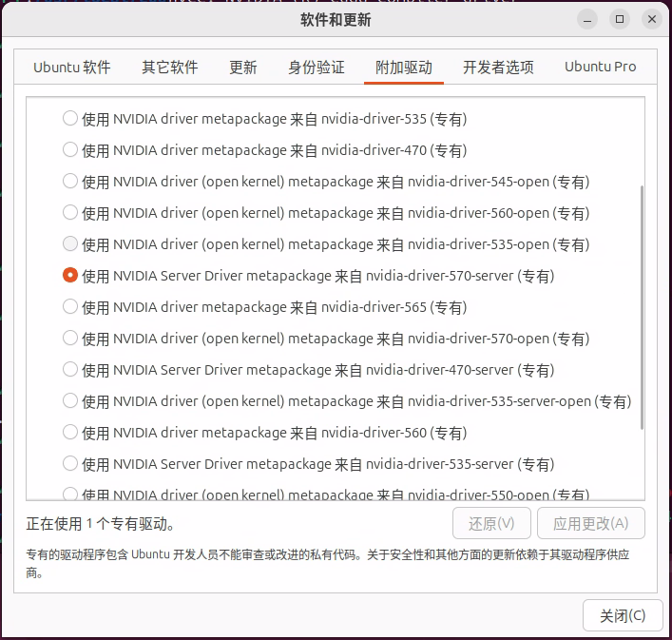Open the Ubuntu 软件 tab
The width and height of the screenshot is (672, 640).
coord(72,68)
